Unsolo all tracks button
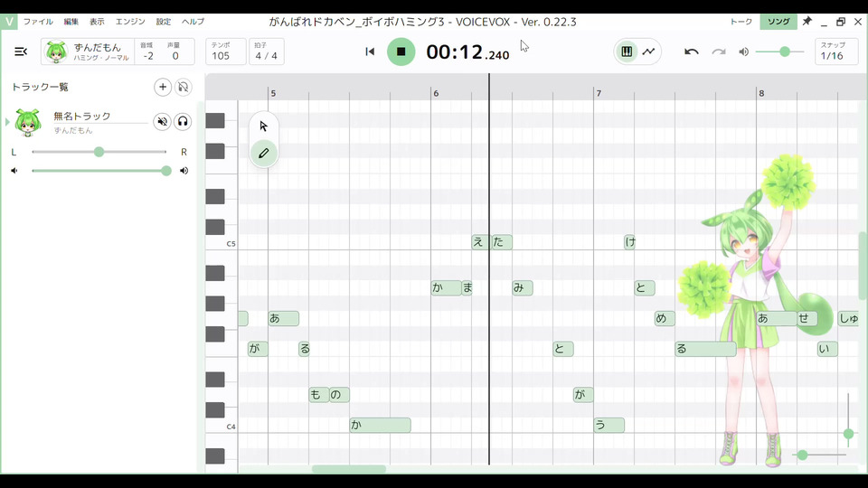This screenshot has height=488, width=868. tap(183, 87)
